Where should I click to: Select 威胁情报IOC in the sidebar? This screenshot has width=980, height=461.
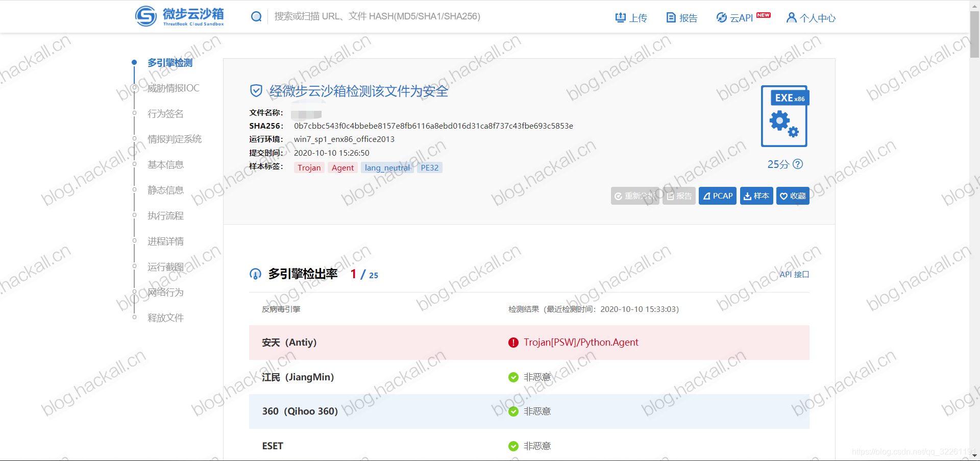pyautogui.click(x=174, y=88)
